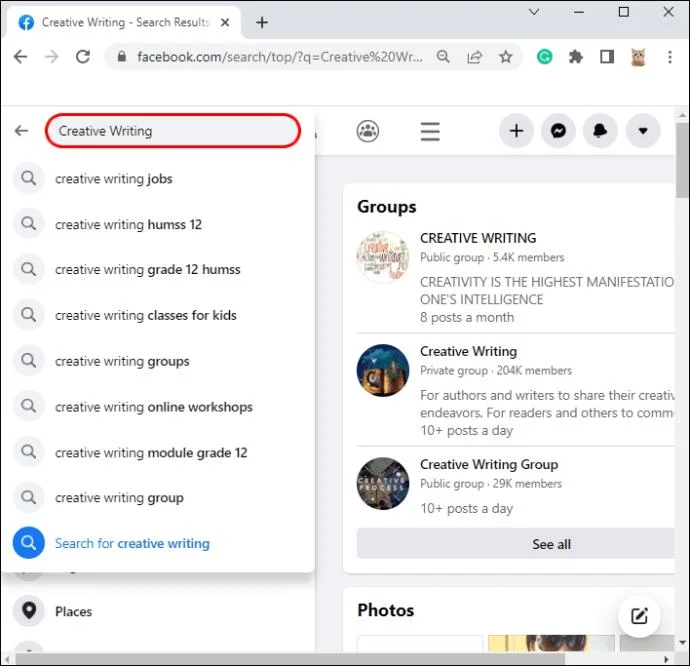Open the Account dropdown arrow
690x666 pixels.
coord(643,131)
